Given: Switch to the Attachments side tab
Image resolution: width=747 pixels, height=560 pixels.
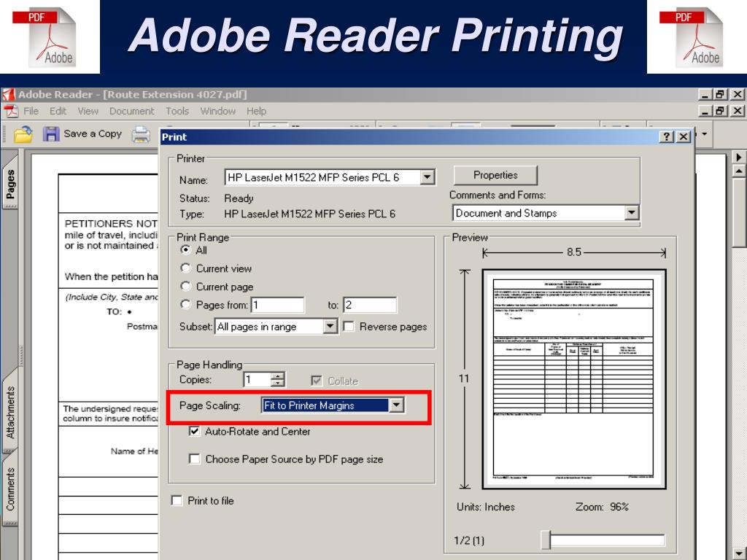Looking at the screenshot, I should 10,411.
